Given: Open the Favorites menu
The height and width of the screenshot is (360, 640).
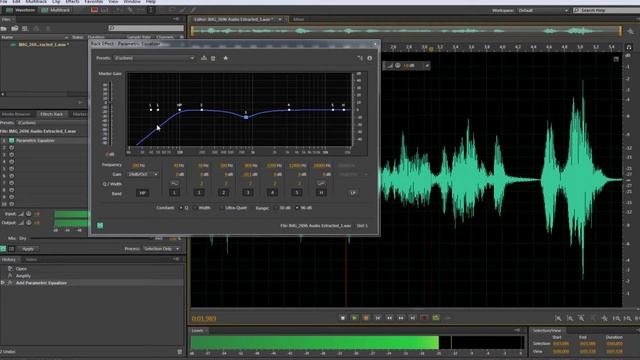Looking at the screenshot, I should pyautogui.click(x=94, y=2).
